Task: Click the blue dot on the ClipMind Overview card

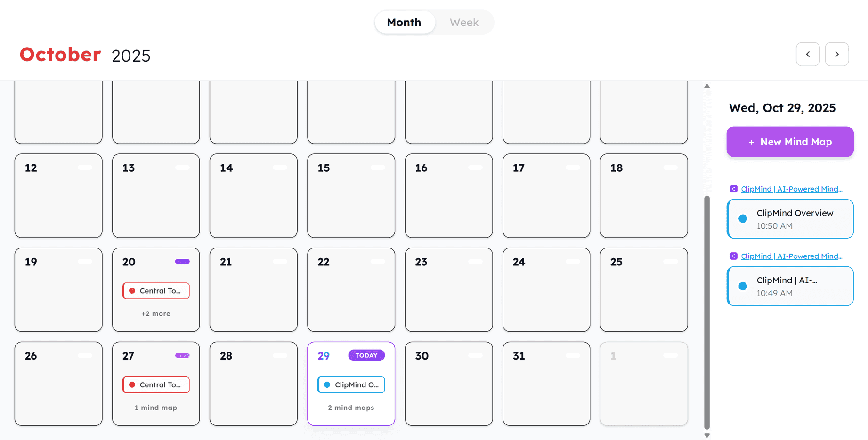Action: pyautogui.click(x=743, y=218)
